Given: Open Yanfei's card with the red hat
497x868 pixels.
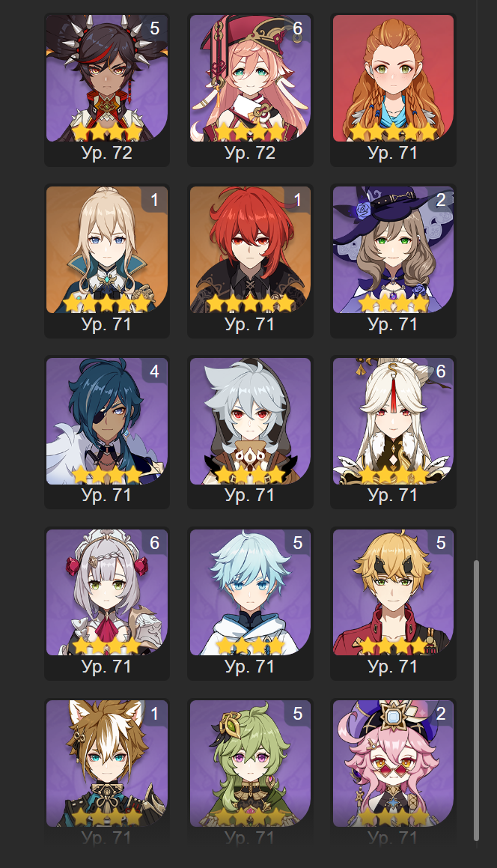Looking at the screenshot, I should point(250,78).
